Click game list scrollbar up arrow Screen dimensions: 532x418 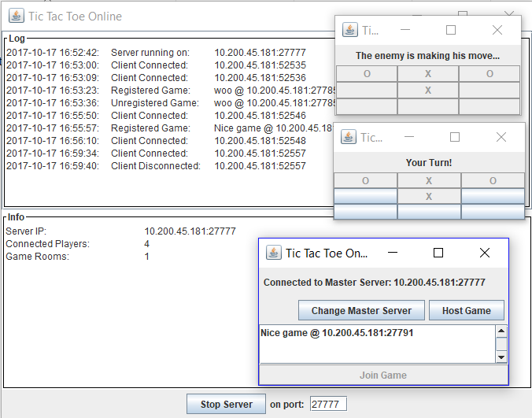point(501,331)
